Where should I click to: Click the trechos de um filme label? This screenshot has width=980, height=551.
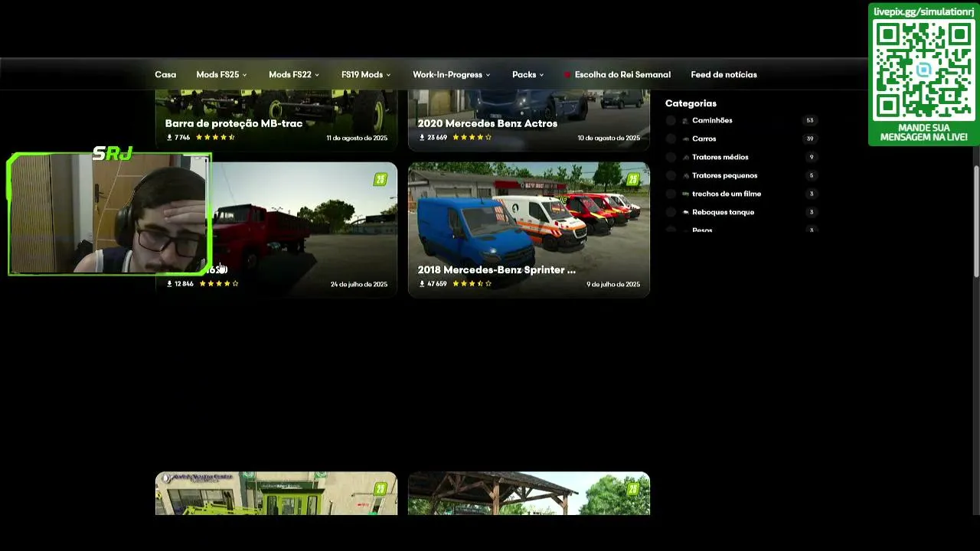pyautogui.click(x=727, y=194)
